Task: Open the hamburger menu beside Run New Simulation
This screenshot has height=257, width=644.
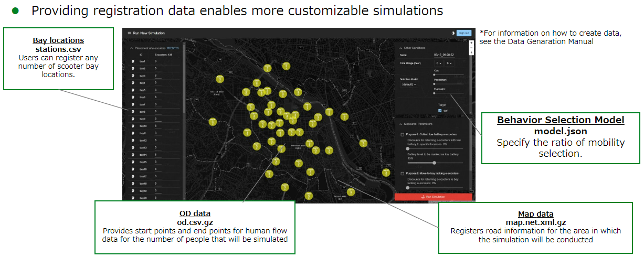Action: point(129,33)
